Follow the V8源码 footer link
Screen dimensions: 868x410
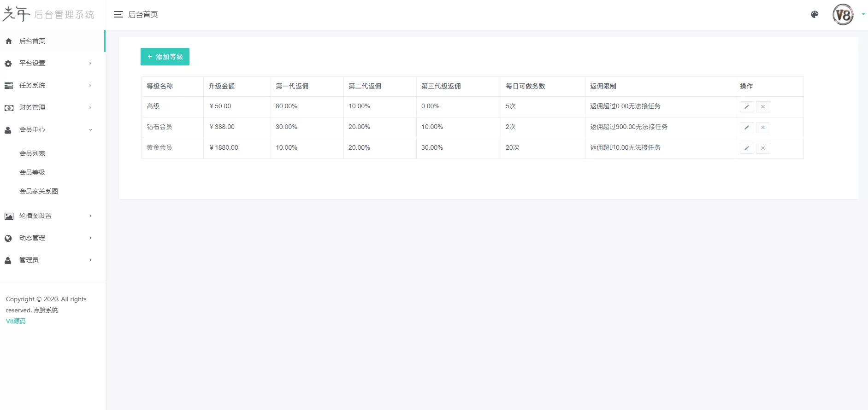click(x=16, y=321)
